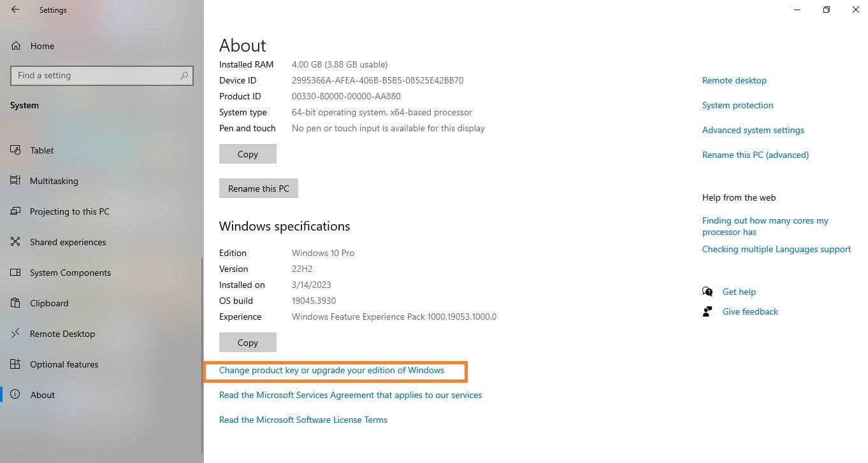This screenshot has height=463, width=868.
Task: Open Advanced system settings link
Action: click(x=753, y=130)
